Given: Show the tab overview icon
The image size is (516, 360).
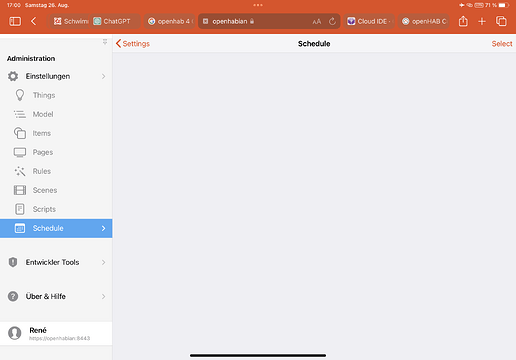Looking at the screenshot, I should point(501,21).
